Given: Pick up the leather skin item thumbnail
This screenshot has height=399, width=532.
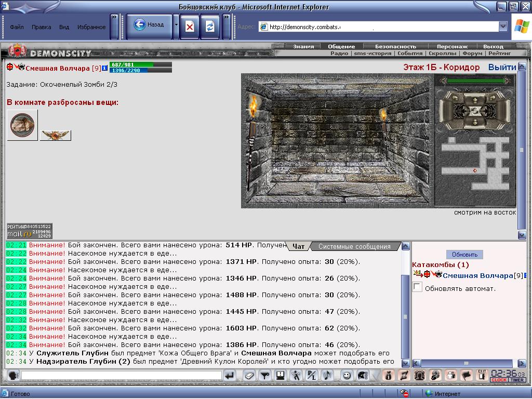Looking at the screenshot, I should (22, 125).
